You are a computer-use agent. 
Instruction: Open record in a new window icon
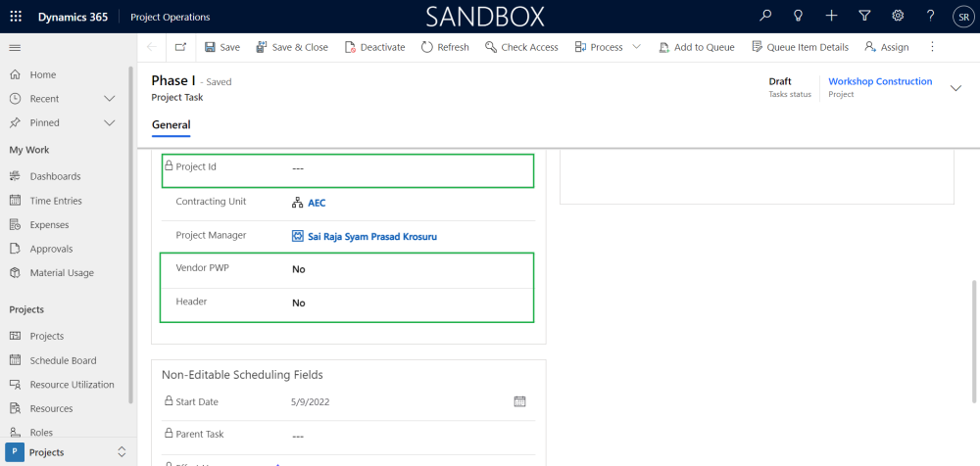coord(180,47)
